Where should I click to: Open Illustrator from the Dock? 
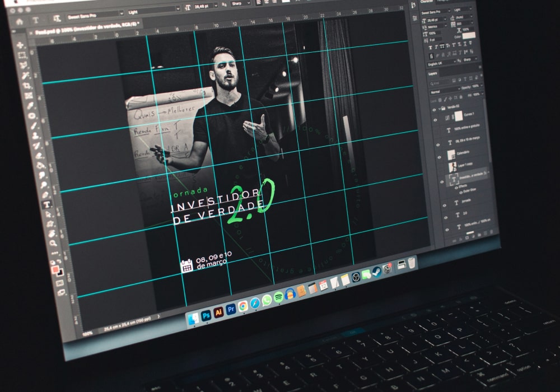point(218,312)
